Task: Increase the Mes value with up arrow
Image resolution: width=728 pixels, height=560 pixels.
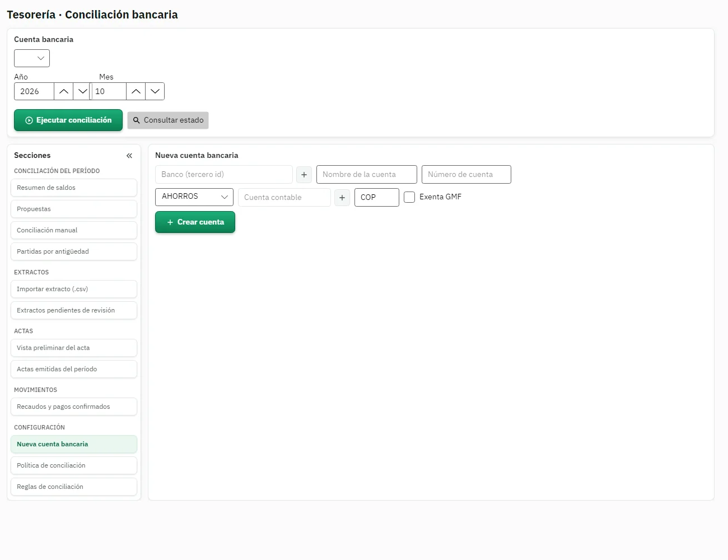Action: tap(136, 91)
